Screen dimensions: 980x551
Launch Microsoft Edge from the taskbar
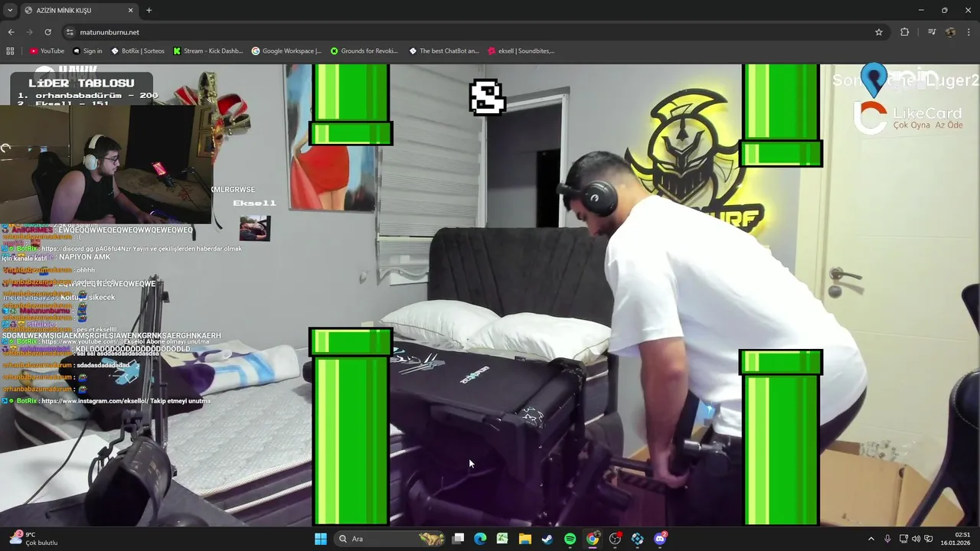[480, 539]
